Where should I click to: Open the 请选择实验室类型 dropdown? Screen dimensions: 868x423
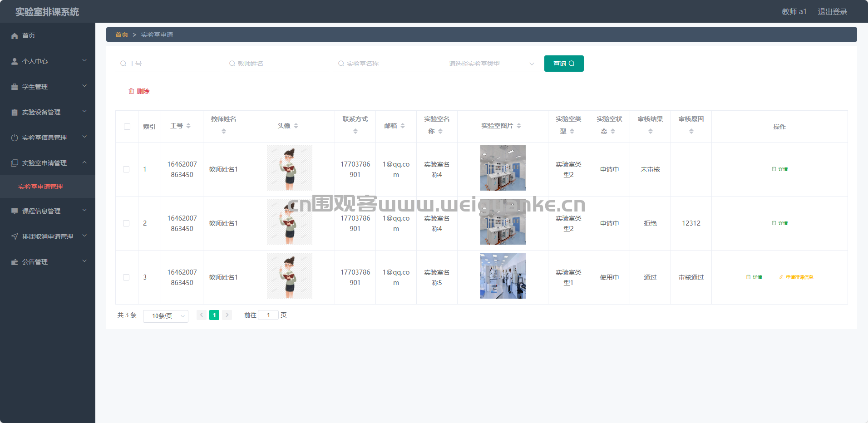[491, 64]
